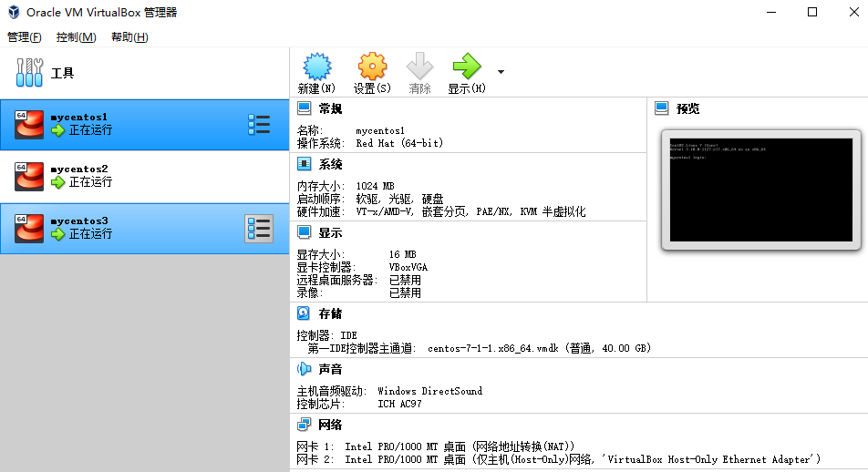Click the 'VBoxVGA' controller value
Image resolution: width=868 pixels, height=472 pixels.
[408, 267]
